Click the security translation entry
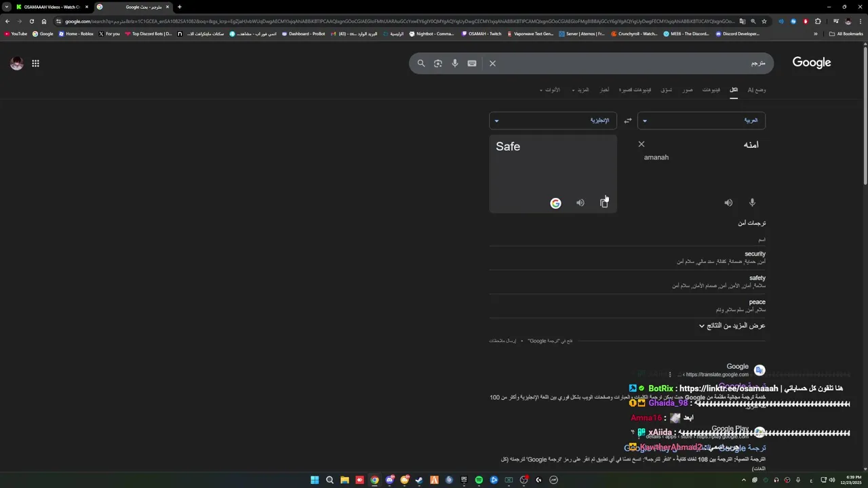The image size is (868, 488). point(755,253)
